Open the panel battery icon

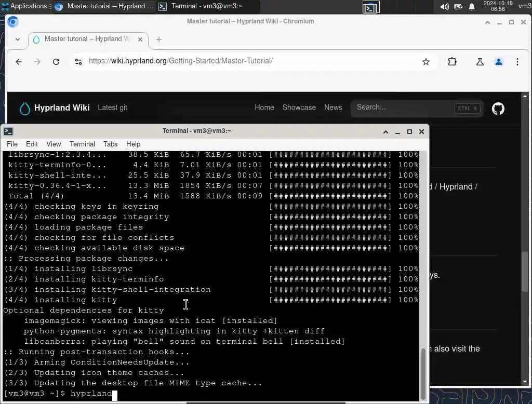pos(458,7)
